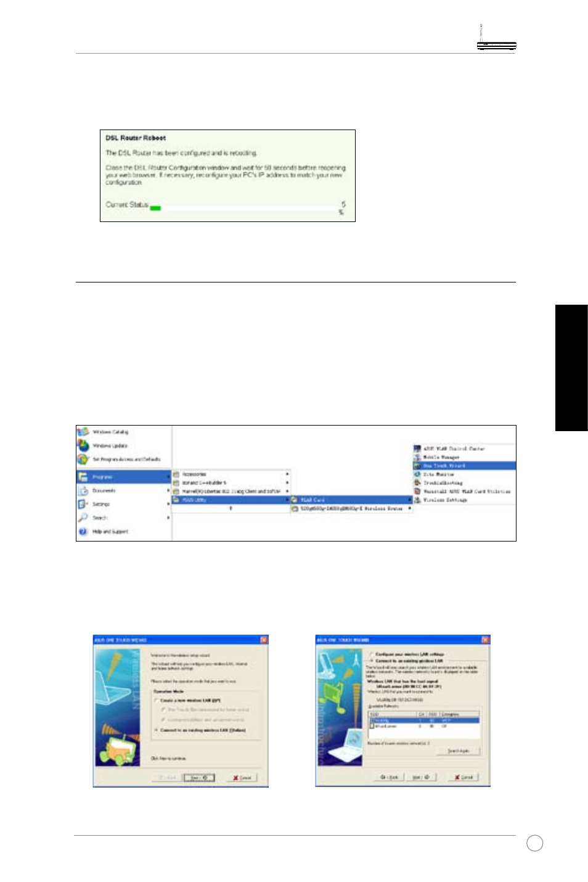Click the Set Program Access and Defaults icon
The width and height of the screenshot is (588, 882).
(x=83, y=460)
